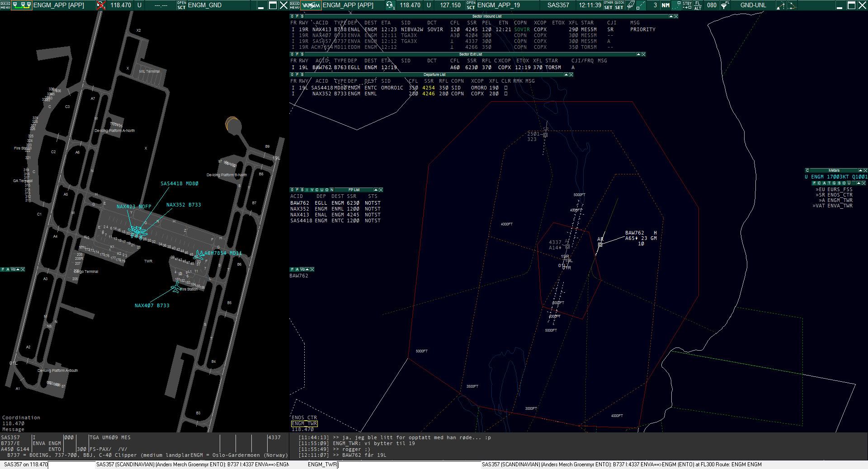Toggle the NM distance unit
The width and height of the screenshot is (868, 469).
[x=665, y=5]
